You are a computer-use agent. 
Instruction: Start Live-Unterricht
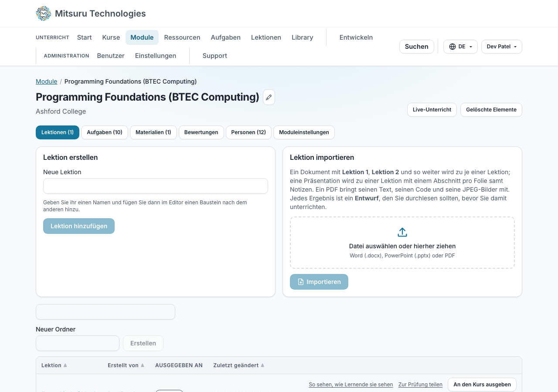pyautogui.click(x=432, y=110)
